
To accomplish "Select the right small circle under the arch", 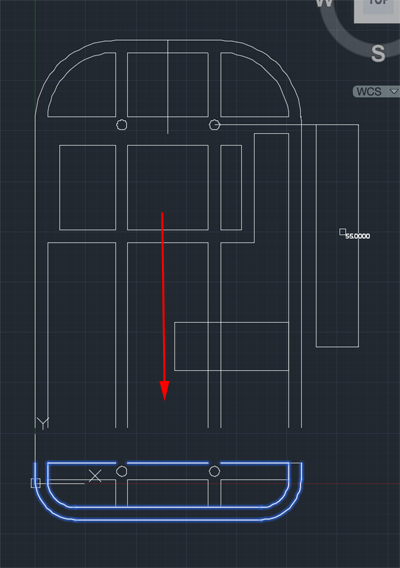I will [x=214, y=125].
